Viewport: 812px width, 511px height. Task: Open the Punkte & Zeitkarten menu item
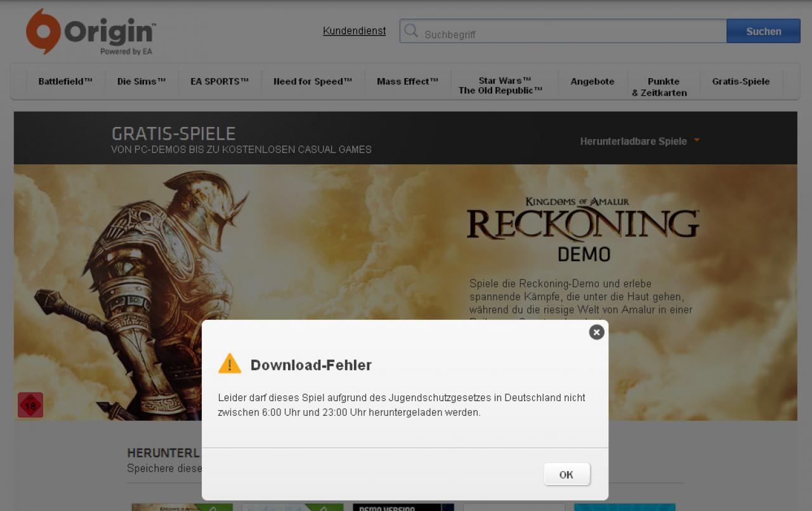(660, 87)
